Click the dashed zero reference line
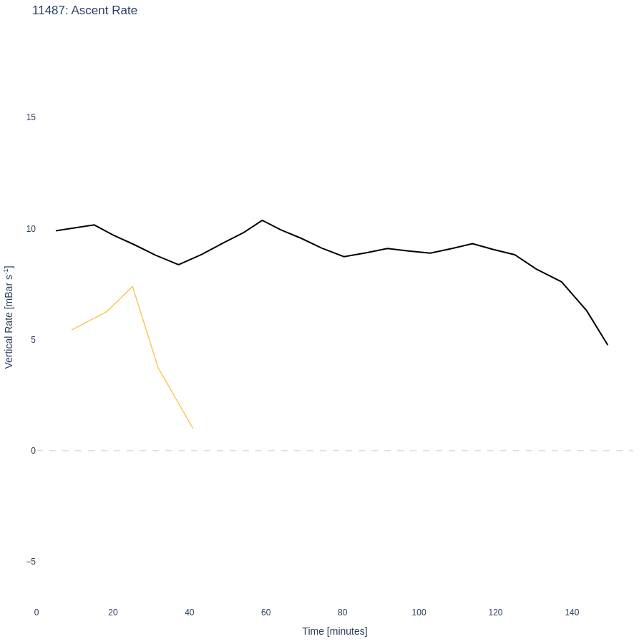 point(358,451)
